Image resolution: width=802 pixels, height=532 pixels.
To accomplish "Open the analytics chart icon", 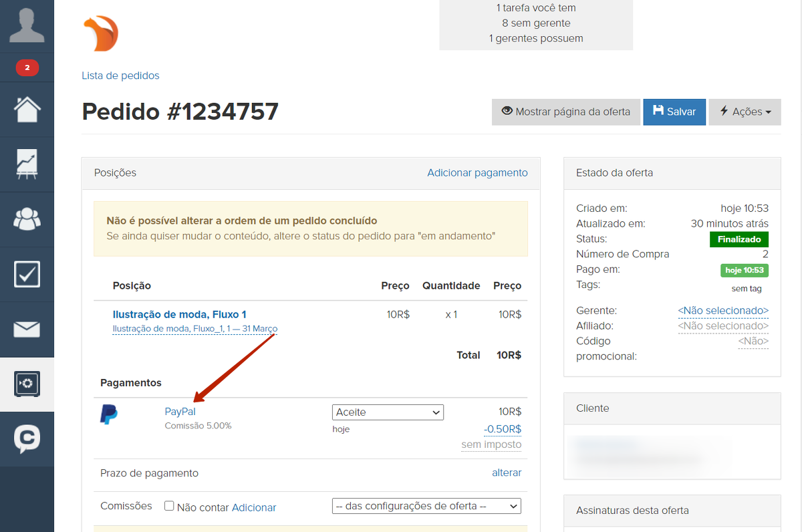I will click(27, 164).
